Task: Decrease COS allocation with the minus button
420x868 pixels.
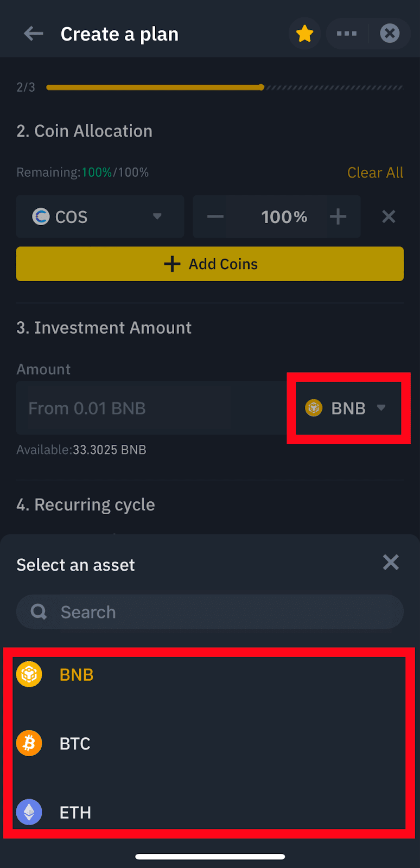Action: pos(215,217)
